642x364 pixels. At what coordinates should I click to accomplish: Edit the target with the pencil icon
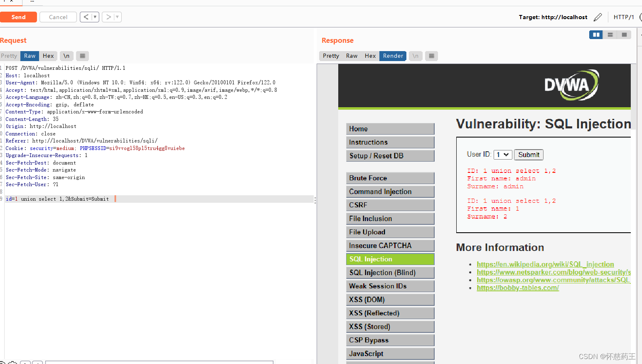598,17
